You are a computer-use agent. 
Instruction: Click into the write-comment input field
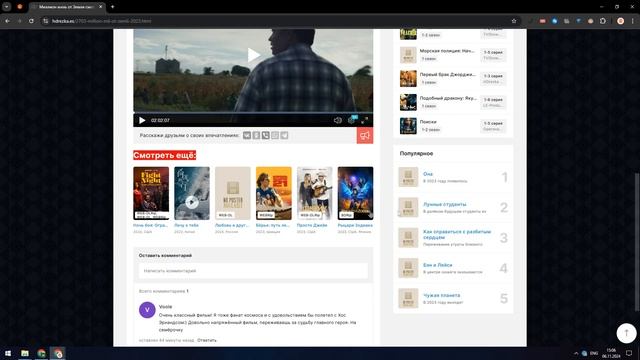[x=253, y=271]
